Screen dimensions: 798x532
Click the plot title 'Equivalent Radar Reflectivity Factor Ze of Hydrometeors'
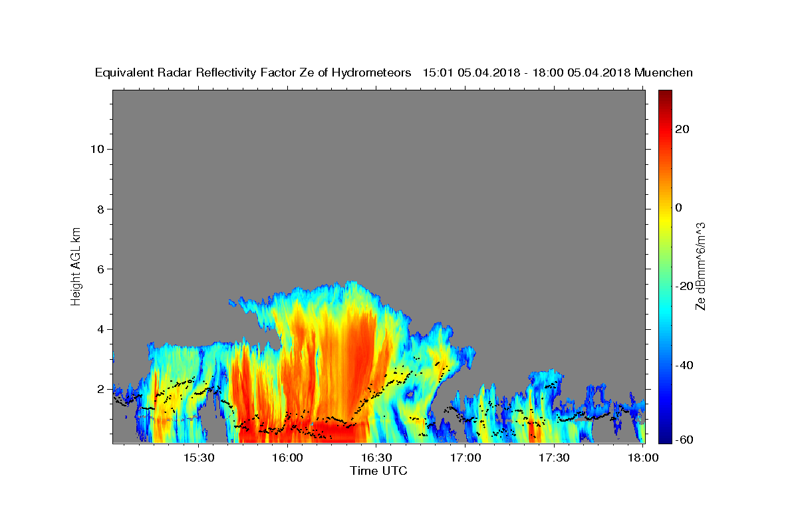click(x=253, y=72)
